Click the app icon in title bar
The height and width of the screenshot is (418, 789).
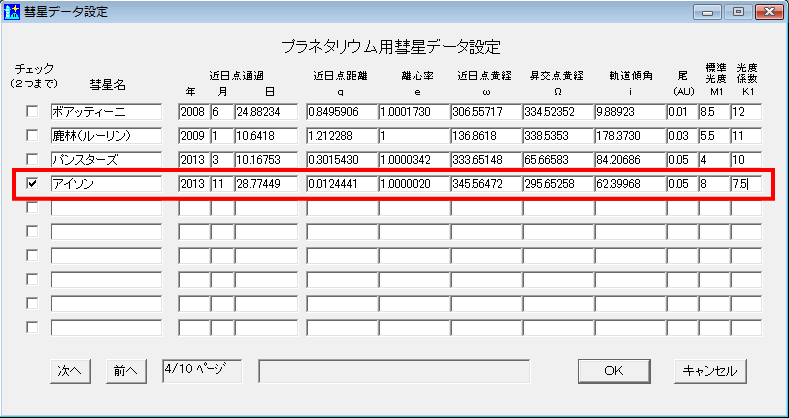12,12
